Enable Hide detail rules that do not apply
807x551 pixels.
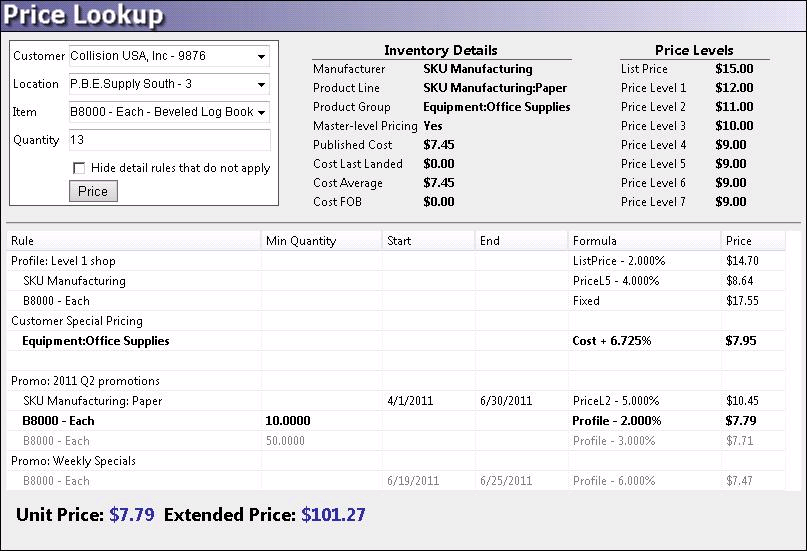point(80,168)
